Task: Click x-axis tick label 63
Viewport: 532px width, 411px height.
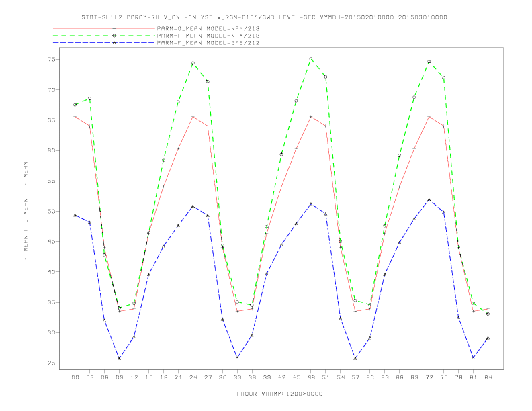Action: click(x=385, y=377)
